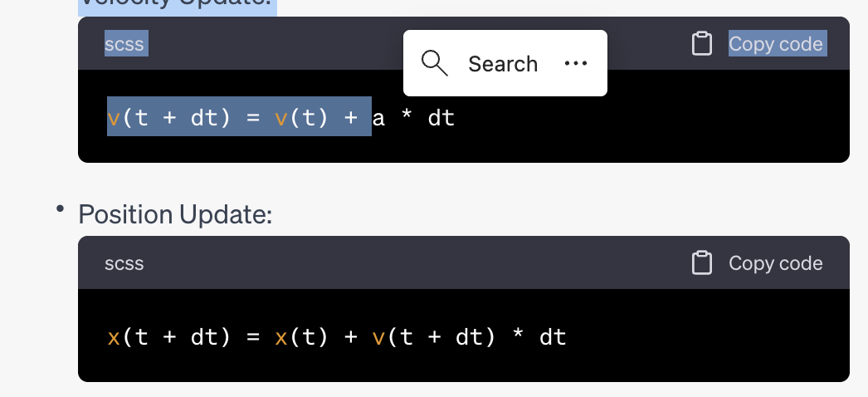868x397 pixels.
Task: Click the highlighted "v(t)" term in velocity code
Action: pos(302,118)
